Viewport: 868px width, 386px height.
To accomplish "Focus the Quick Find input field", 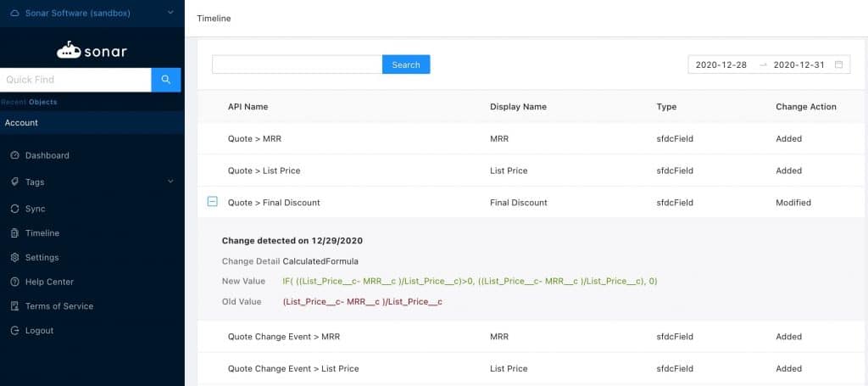I will click(x=75, y=80).
